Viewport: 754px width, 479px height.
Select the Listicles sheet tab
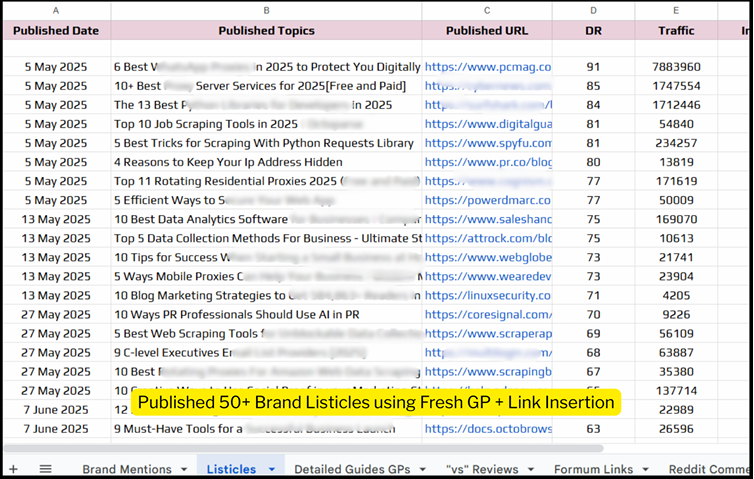pos(231,469)
